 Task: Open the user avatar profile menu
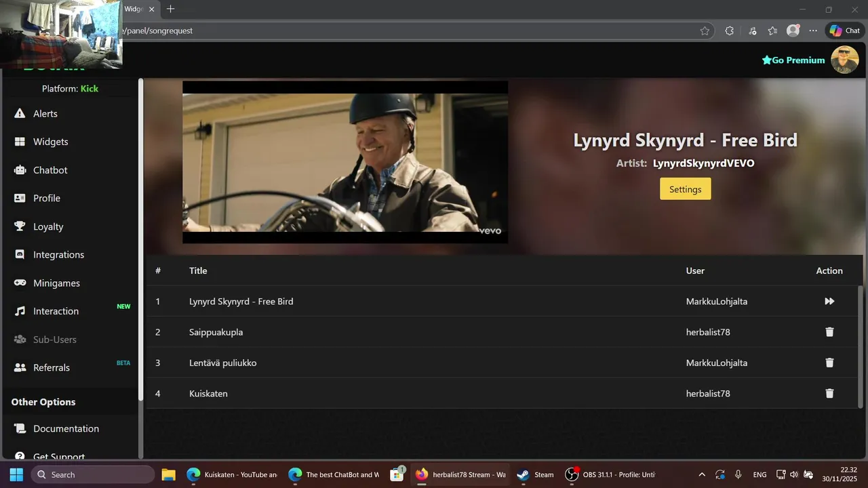pos(844,60)
